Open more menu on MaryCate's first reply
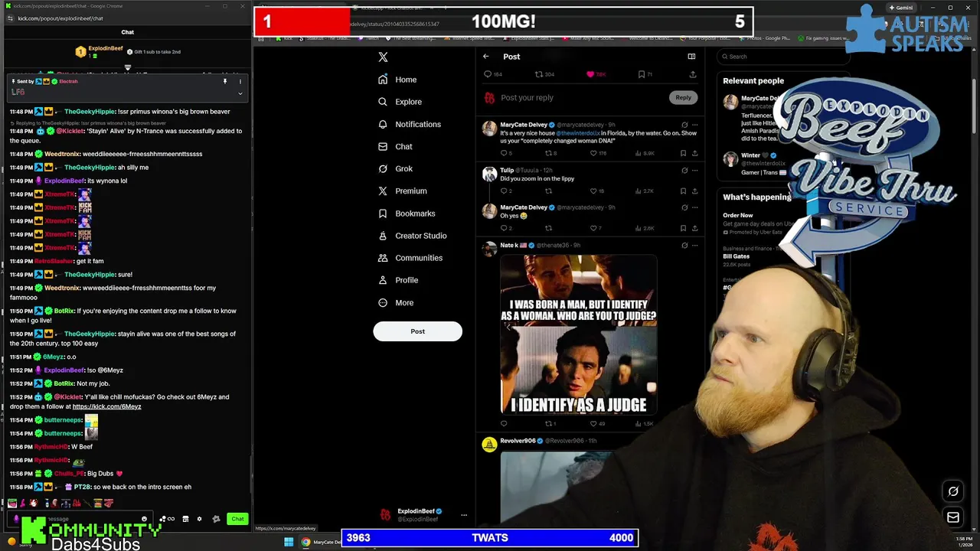The height and width of the screenshot is (551, 980). click(x=695, y=125)
